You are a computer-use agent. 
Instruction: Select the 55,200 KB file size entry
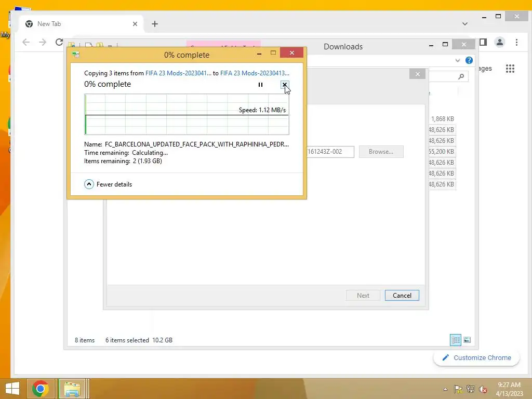tap(441, 152)
